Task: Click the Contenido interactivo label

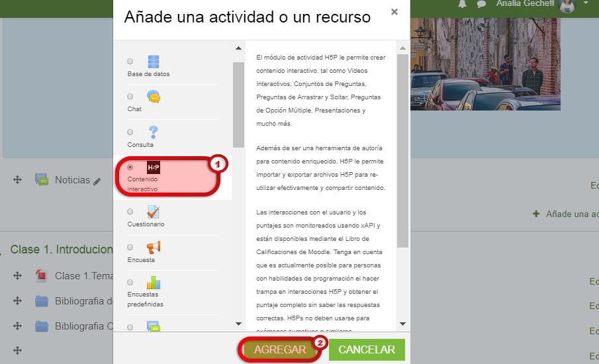Action: [x=142, y=184]
